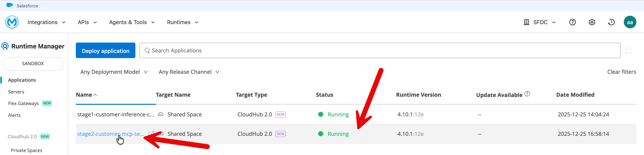Click Shared Space in stage1 row
Image resolution: width=644 pixels, height=155 pixels.
(184, 114)
